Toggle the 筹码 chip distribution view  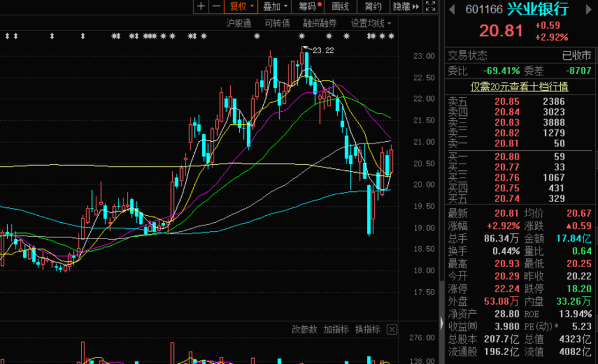[x=308, y=7]
